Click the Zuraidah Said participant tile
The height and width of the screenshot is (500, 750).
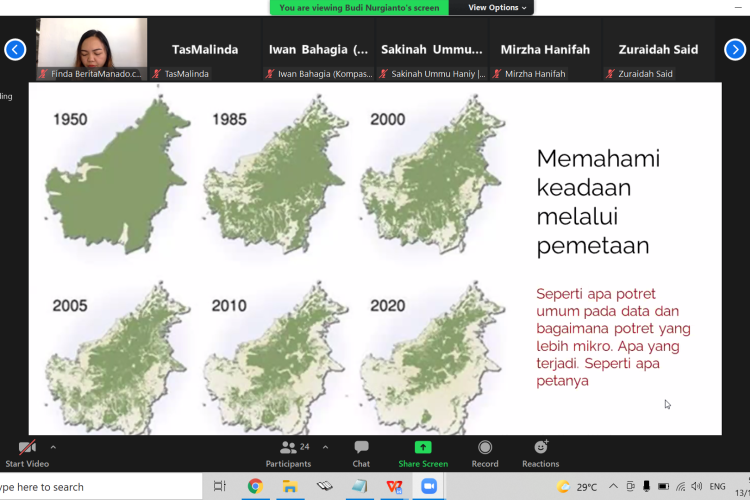click(x=659, y=50)
